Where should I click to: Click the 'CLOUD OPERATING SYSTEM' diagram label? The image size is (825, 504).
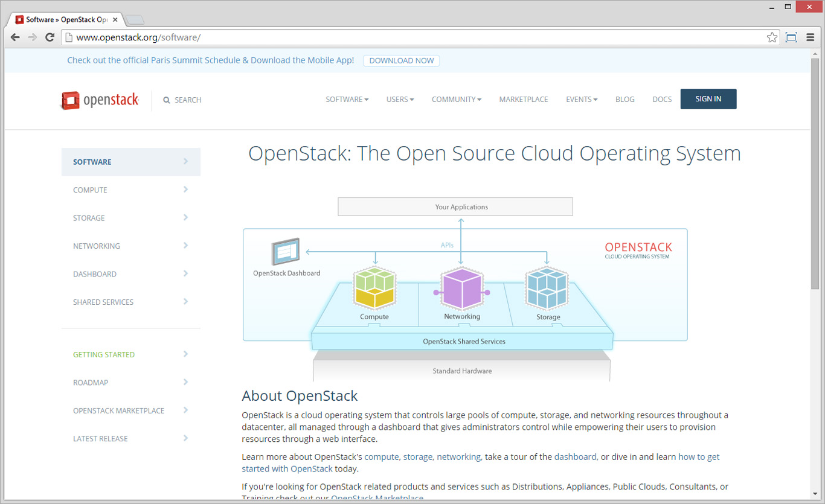coord(637,257)
